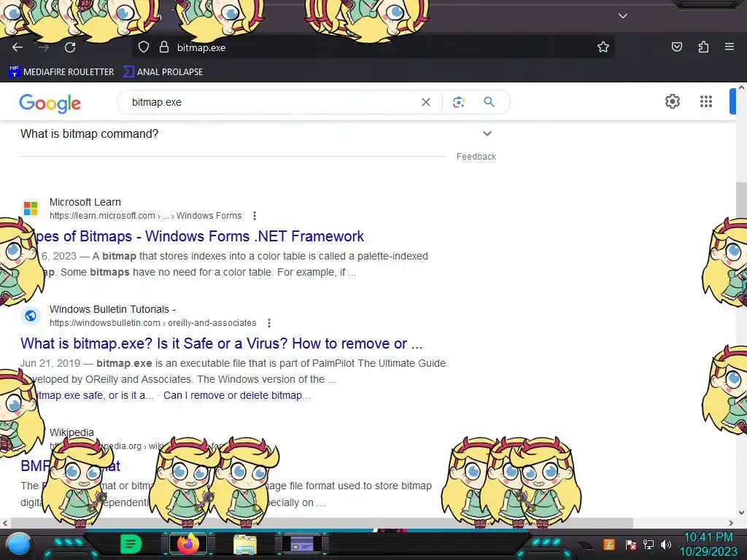Switch to Firefox in the taskbar

189,544
